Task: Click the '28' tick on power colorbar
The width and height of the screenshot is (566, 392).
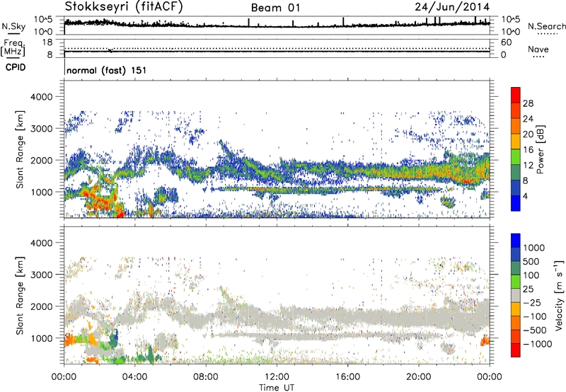Action: [528, 103]
